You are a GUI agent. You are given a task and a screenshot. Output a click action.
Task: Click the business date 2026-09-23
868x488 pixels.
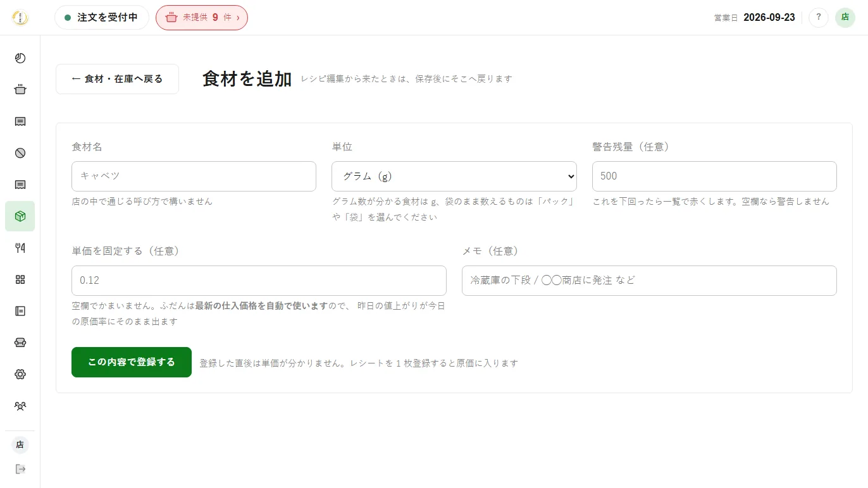769,18
